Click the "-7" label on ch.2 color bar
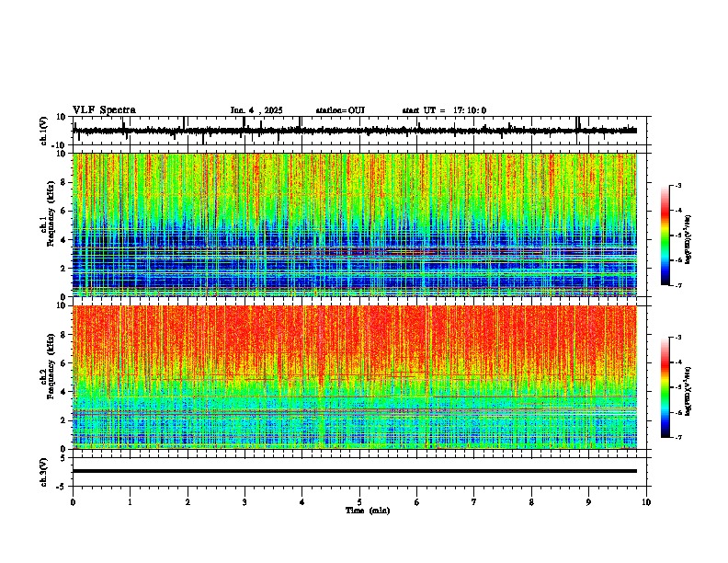Image resolution: width=728 pixels, height=563 pixels. (x=677, y=437)
